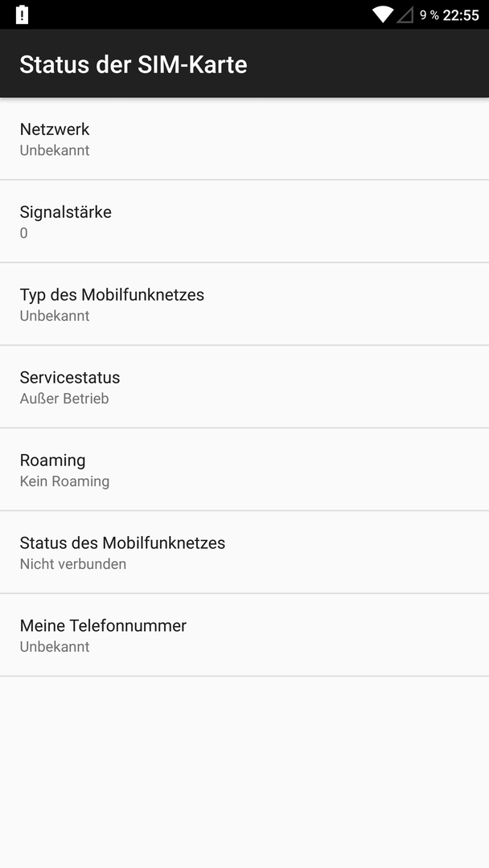Viewport: 489px width, 868px height.
Task: Open the Signalstärke item
Action: coord(244,222)
